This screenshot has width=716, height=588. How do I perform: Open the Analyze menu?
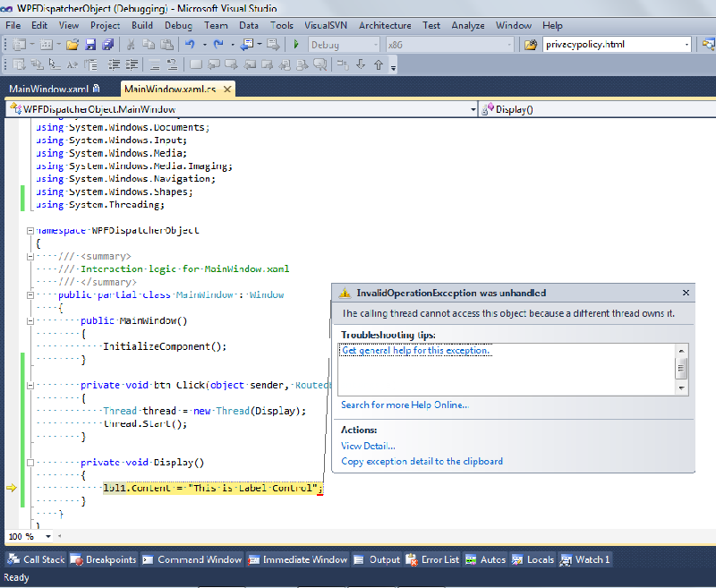[468, 26]
